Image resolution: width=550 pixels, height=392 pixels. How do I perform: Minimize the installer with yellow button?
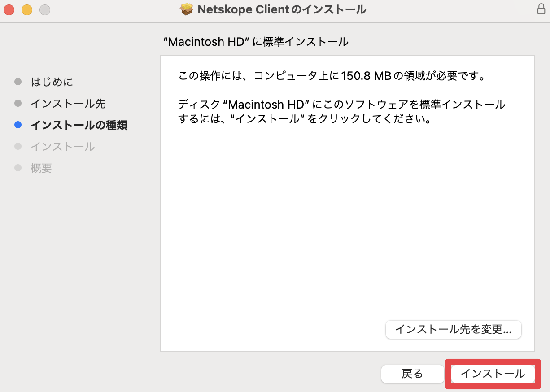tap(27, 9)
